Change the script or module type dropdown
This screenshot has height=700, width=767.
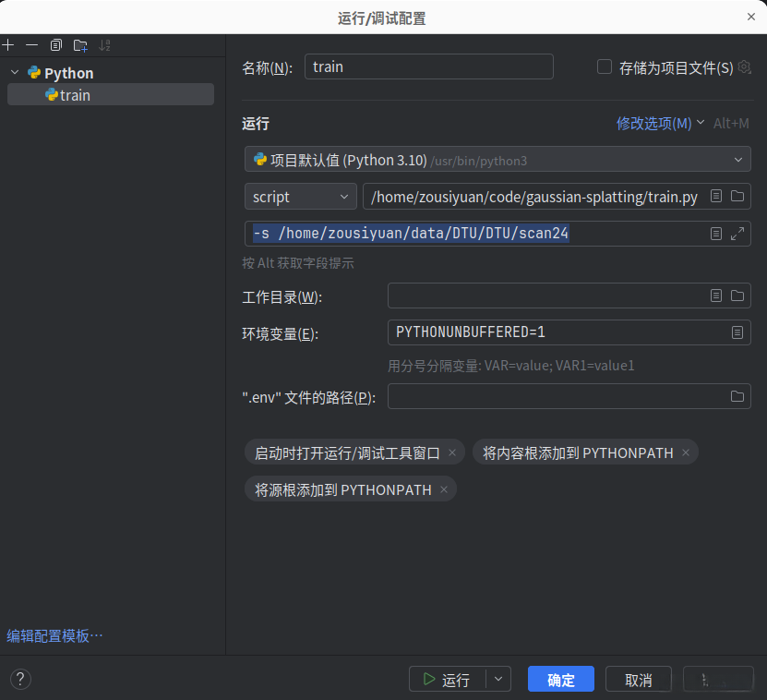point(300,197)
